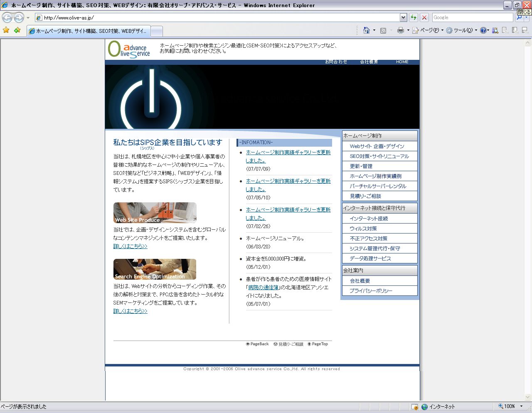This screenshot has height=413, width=532.
Task: Click the PageBack footer link
Action: click(x=257, y=344)
